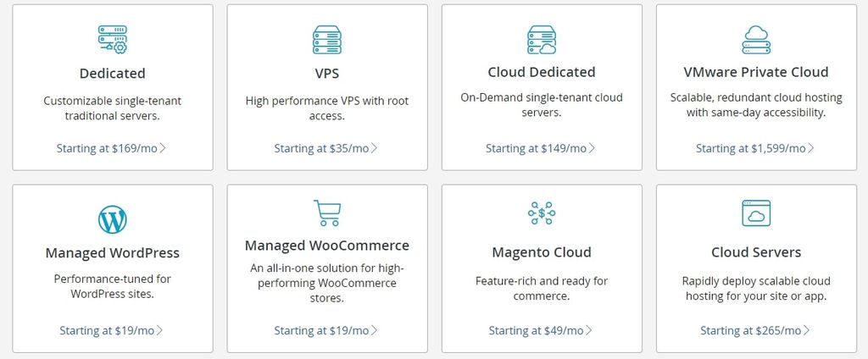The height and width of the screenshot is (359, 868).
Task: Click the VPS server stack icon
Action: (x=326, y=40)
